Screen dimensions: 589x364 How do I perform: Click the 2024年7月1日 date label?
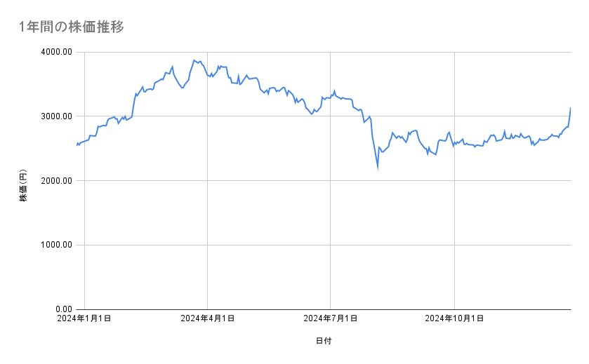[x=330, y=318]
